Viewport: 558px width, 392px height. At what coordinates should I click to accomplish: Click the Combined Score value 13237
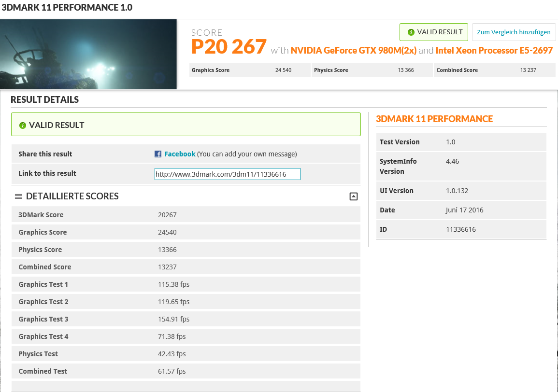[x=167, y=267]
